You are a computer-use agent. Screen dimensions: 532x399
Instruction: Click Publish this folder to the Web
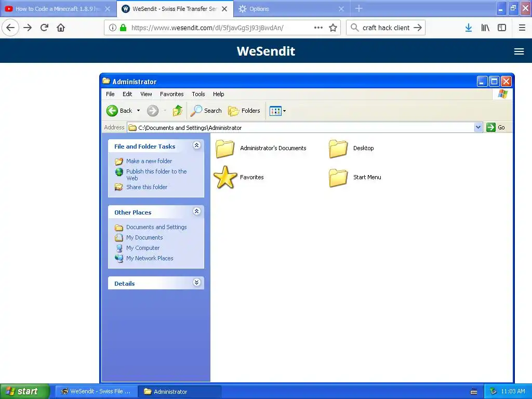coord(156,175)
